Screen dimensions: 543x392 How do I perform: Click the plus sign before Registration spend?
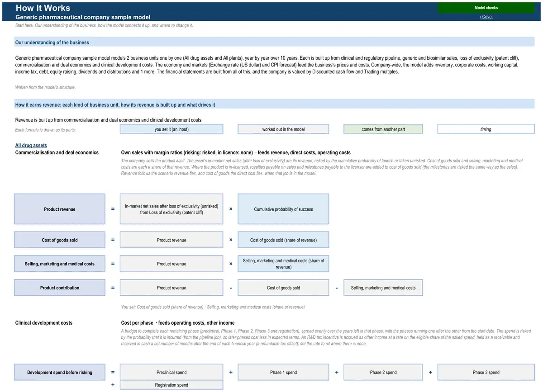click(x=113, y=385)
